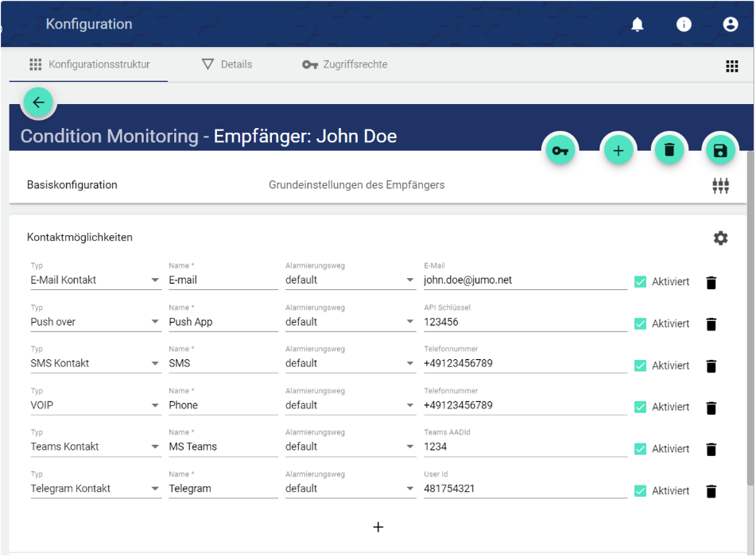Delete the Telegram contact row
The width and height of the screenshot is (756, 557).
[711, 491]
